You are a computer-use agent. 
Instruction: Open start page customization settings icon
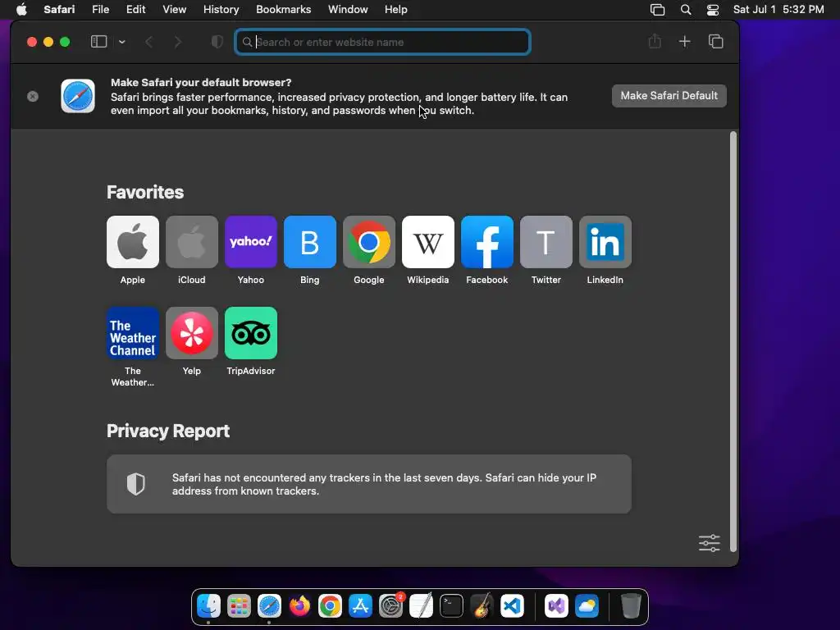[710, 543]
